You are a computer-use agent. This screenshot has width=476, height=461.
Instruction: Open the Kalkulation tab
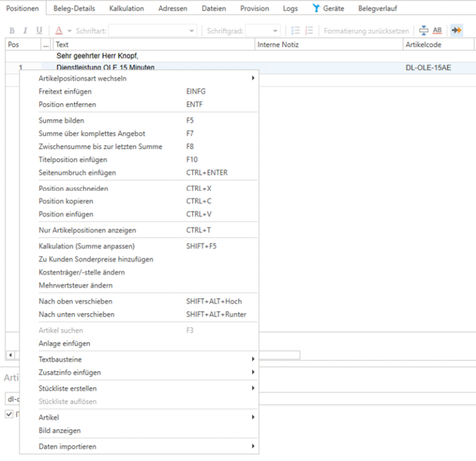[127, 9]
